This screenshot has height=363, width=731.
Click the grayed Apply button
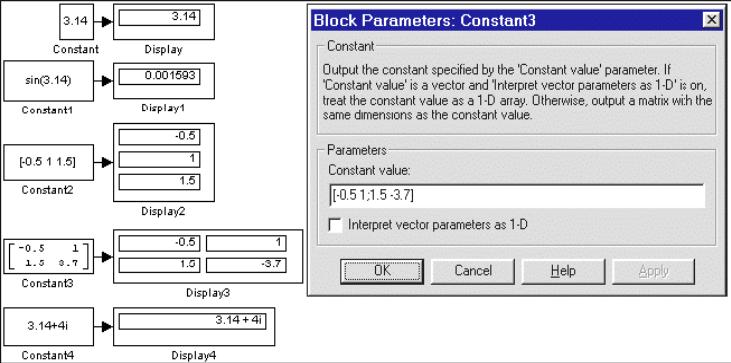click(654, 271)
